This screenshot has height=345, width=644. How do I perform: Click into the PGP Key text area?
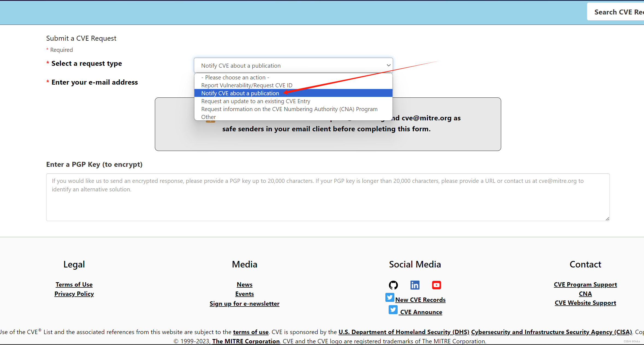(328, 202)
